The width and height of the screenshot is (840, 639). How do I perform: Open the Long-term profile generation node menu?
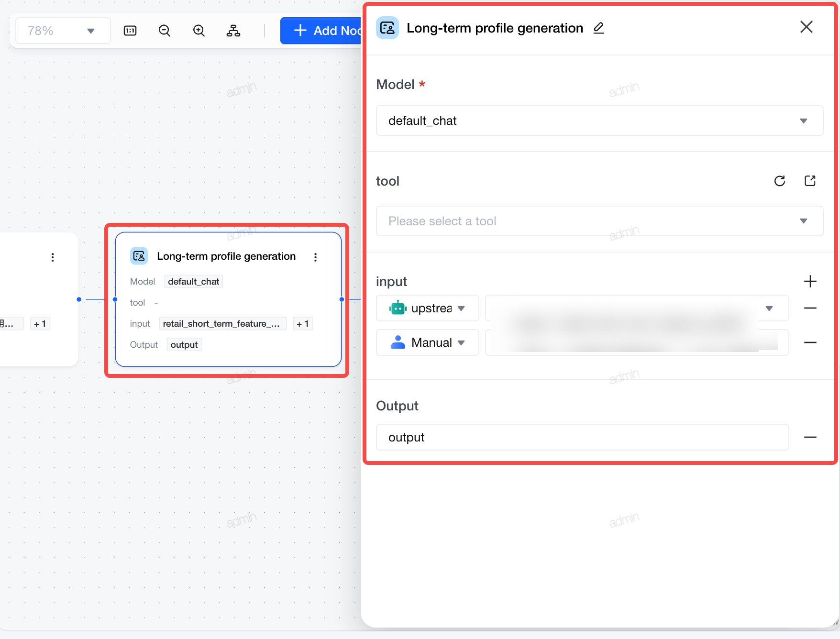click(x=315, y=257)
